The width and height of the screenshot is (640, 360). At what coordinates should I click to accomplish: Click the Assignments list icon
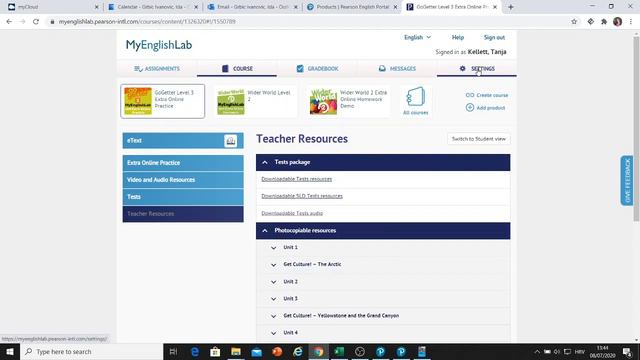coord(138,69)
